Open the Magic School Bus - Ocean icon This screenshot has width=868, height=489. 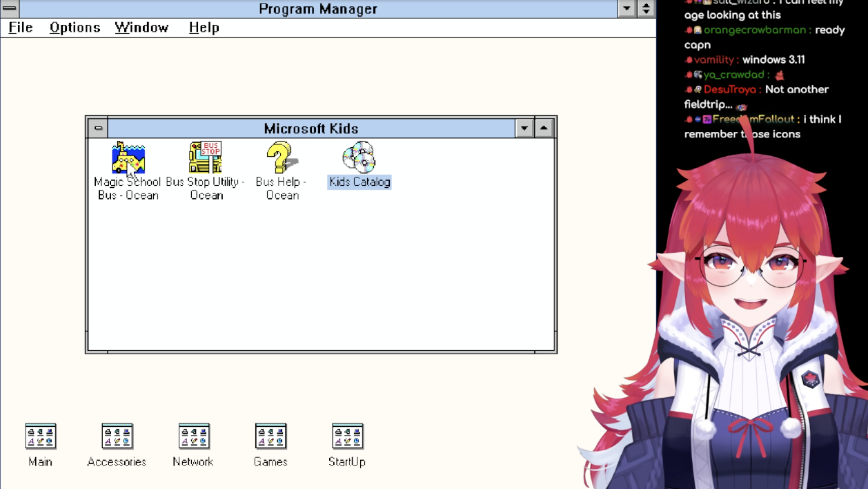click(128, 157)
